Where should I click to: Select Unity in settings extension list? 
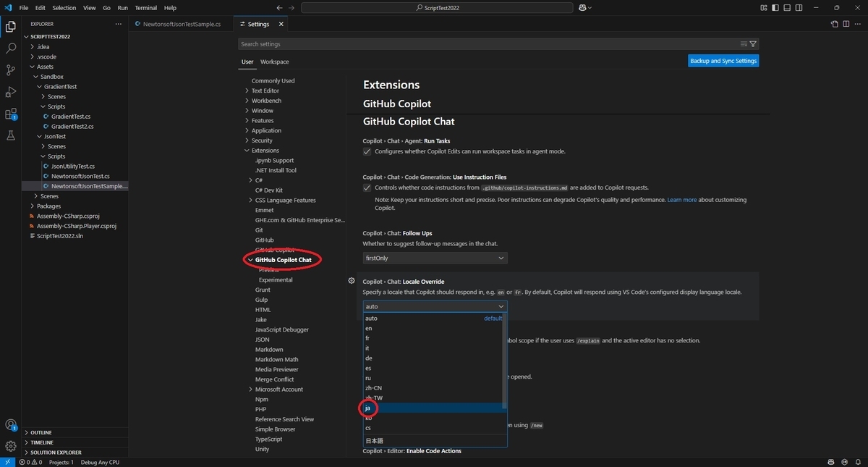262,449
